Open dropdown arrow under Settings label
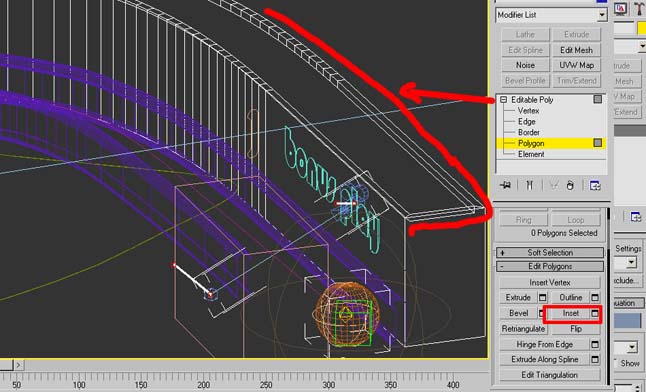646x392 pixels. [631, 262]
